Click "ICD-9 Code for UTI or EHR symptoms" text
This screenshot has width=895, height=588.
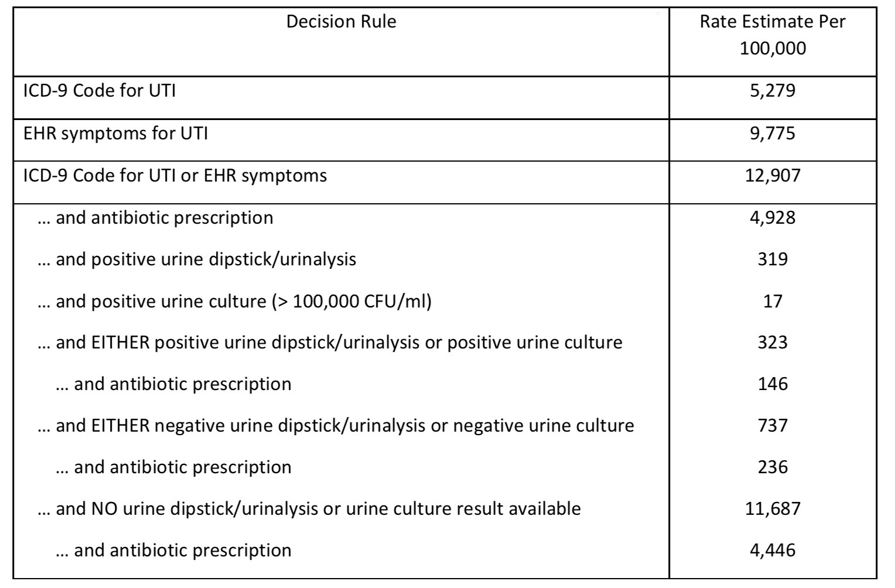tap(175, 176)
